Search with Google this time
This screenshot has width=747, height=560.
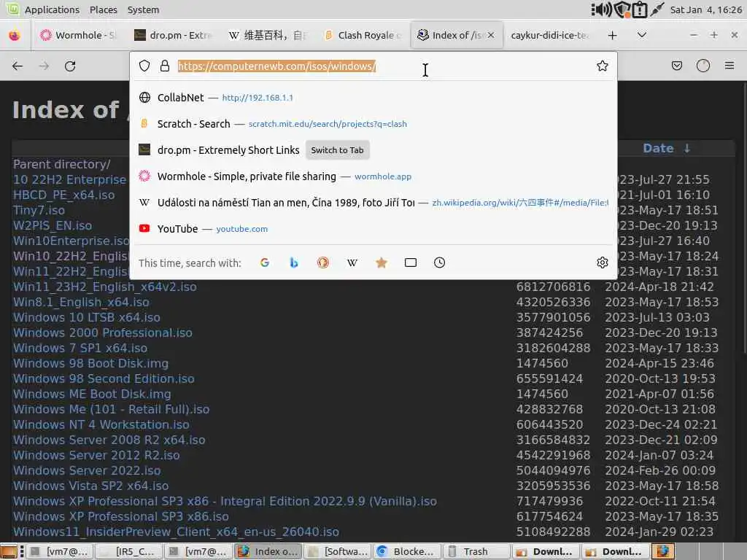pyautogui.click(x=265, y=262)
